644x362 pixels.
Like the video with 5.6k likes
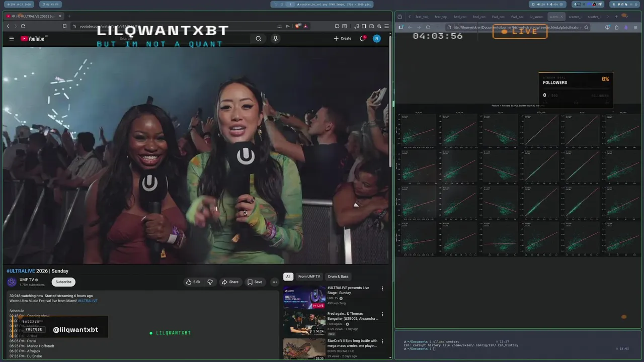click(x=193, y=282)
